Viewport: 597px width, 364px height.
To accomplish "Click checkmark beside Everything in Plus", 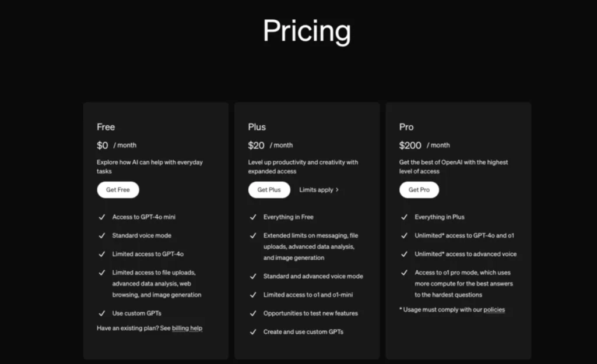I will [x=405, y=217].
